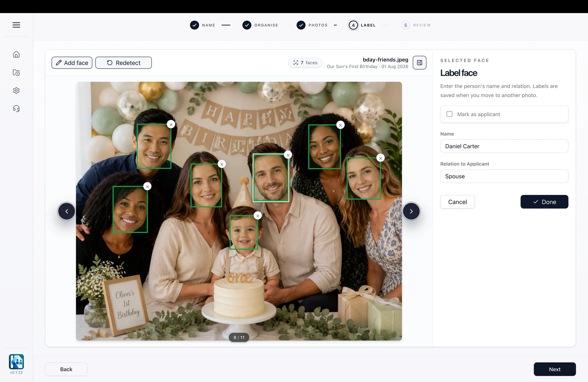Go to the Home sidebar icon
The height and width of the screenshot is (382, 588).
click(16, 54)
